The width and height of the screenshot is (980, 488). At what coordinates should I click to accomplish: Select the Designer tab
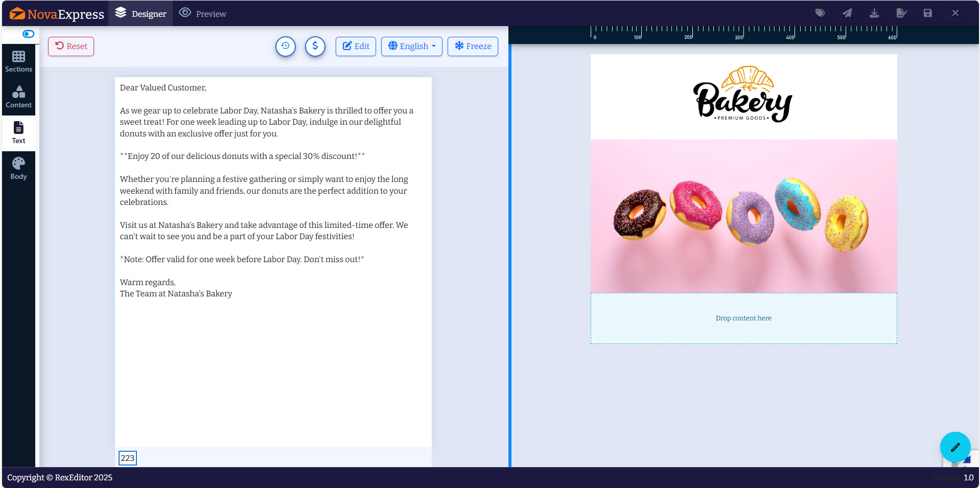(x=141, y=13)
